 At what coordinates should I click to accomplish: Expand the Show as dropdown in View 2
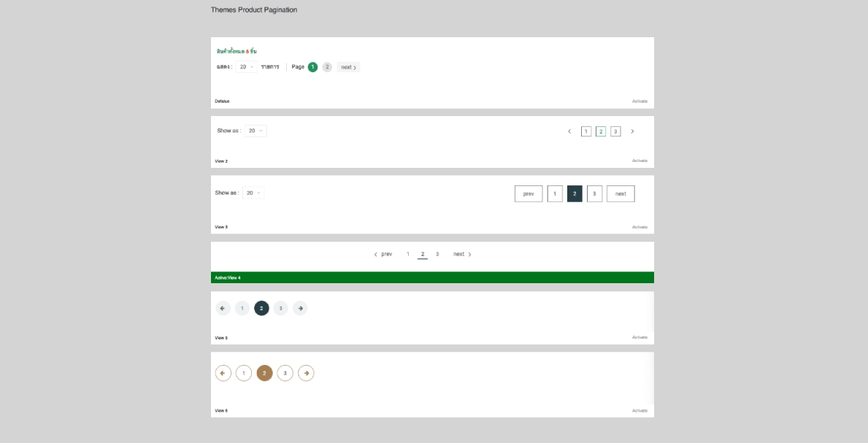256,131
